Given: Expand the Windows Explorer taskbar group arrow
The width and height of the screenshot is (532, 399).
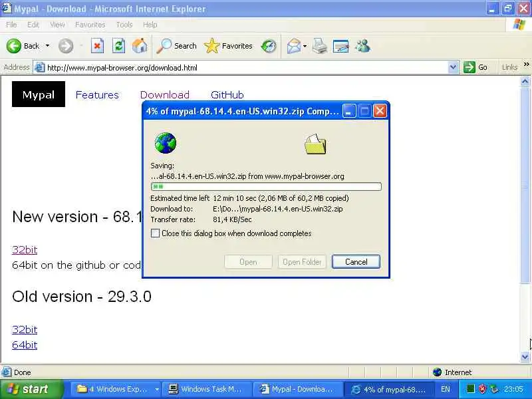Looking at the screenshot, I should (x=157, y=389).
